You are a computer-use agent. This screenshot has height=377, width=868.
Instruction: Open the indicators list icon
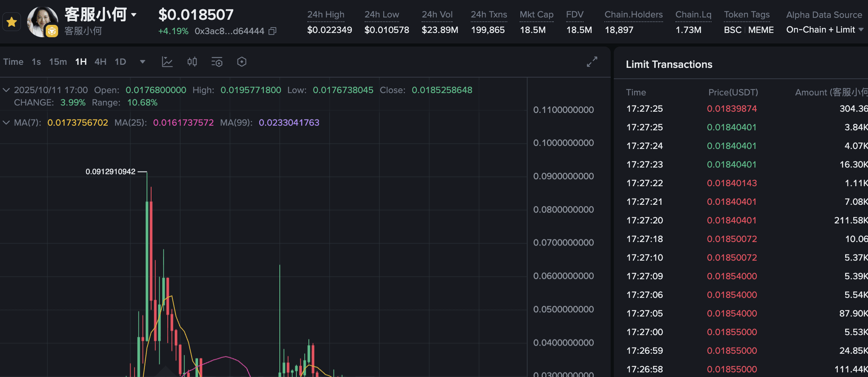pyautogui.click(x=217, y=62)
